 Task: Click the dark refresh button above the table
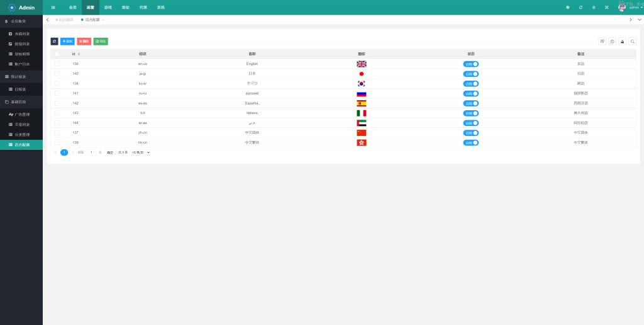(x=54, y=42)
